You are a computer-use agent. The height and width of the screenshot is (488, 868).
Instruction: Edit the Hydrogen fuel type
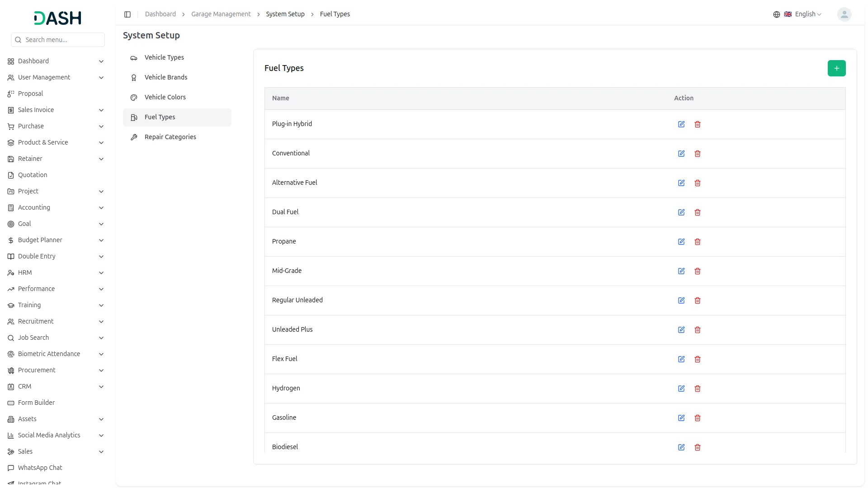point(681,389)
